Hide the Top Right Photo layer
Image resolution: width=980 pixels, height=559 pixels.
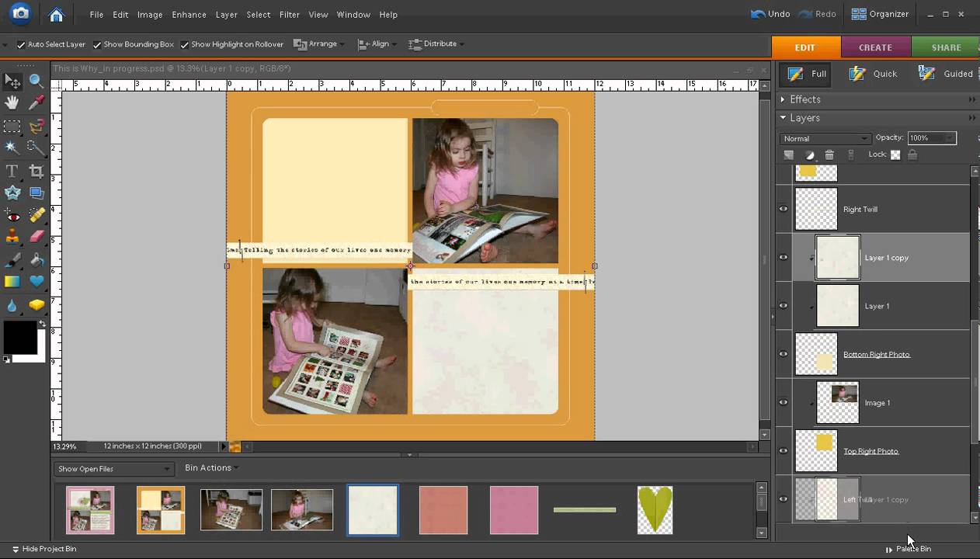click(x=783, y=451)
